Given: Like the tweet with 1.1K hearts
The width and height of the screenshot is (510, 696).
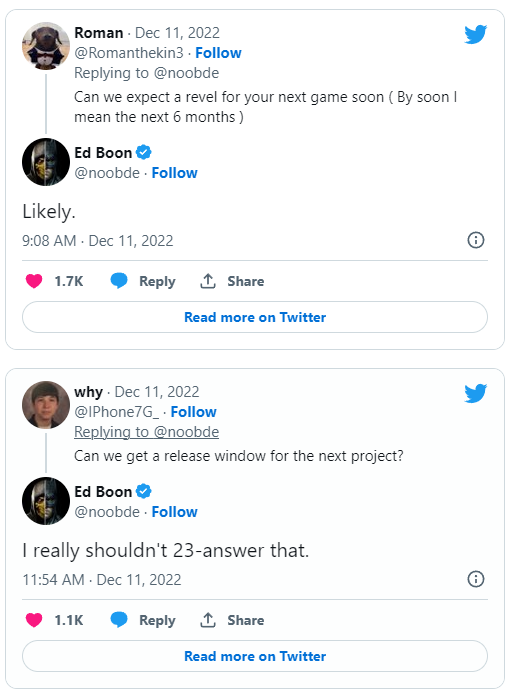Looking at the screenshot, I should coord(34,620).
